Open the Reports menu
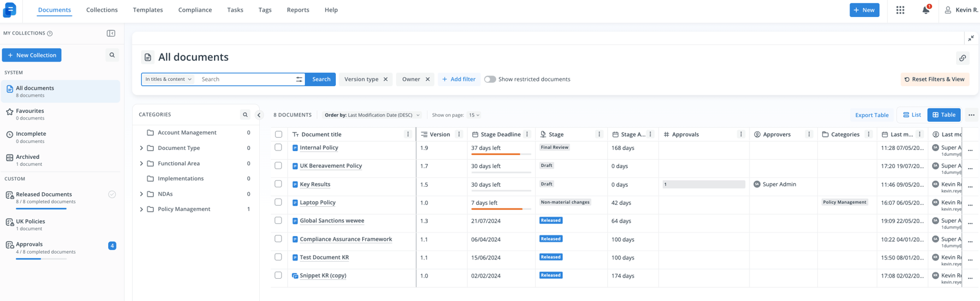The image size is (980, 301). [x=298, y=10]
